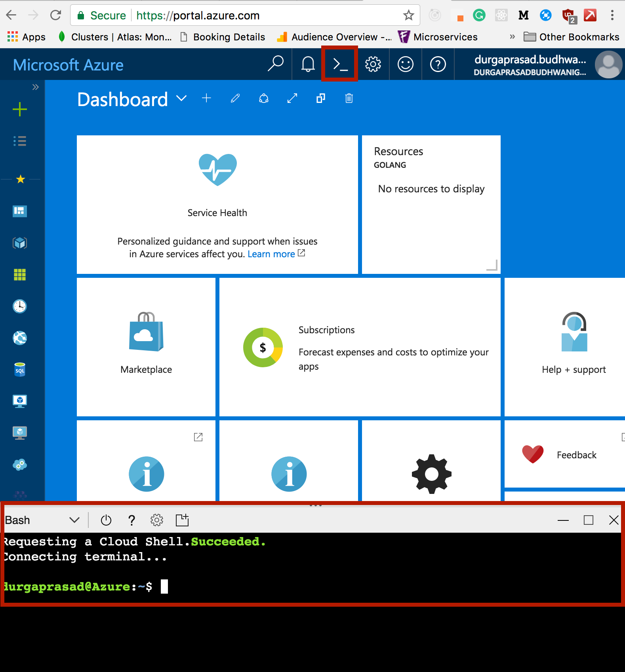
Task: Edit dashboard with the pencil icon
Action: pos(235,98)
